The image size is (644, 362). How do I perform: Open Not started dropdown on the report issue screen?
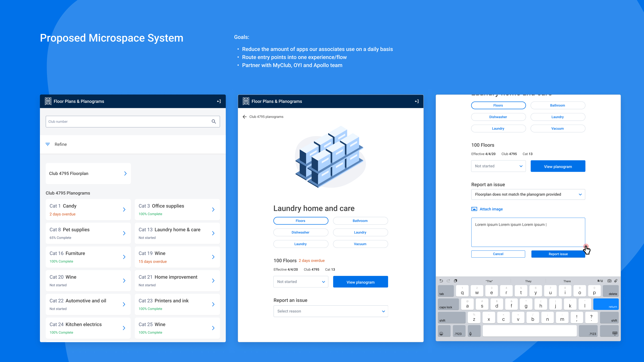coord(498,166)
